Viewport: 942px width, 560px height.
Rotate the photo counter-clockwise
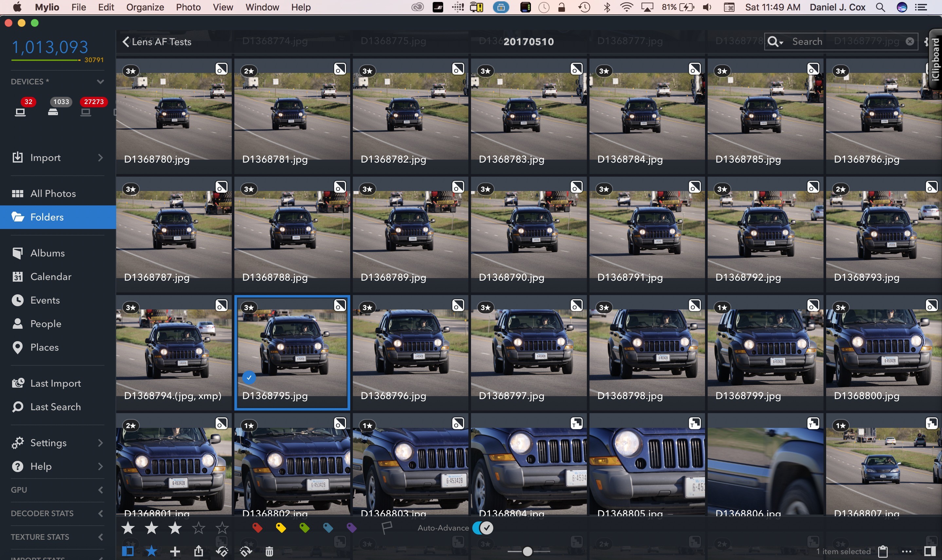tap(222, 551)
